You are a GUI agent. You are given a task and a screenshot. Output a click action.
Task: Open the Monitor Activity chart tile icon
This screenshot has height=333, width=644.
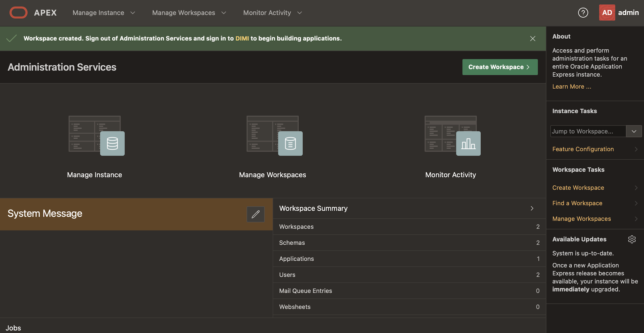(x=468, y=143)
